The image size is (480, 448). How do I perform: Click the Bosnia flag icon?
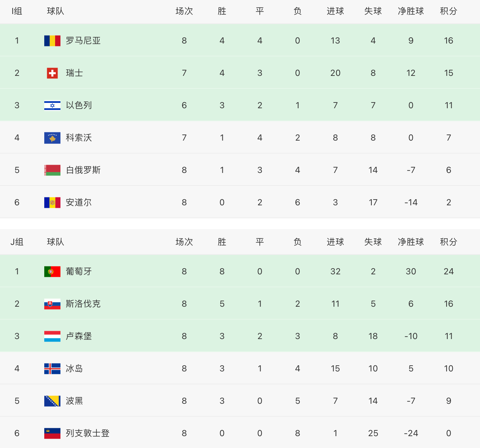[52, 401]
